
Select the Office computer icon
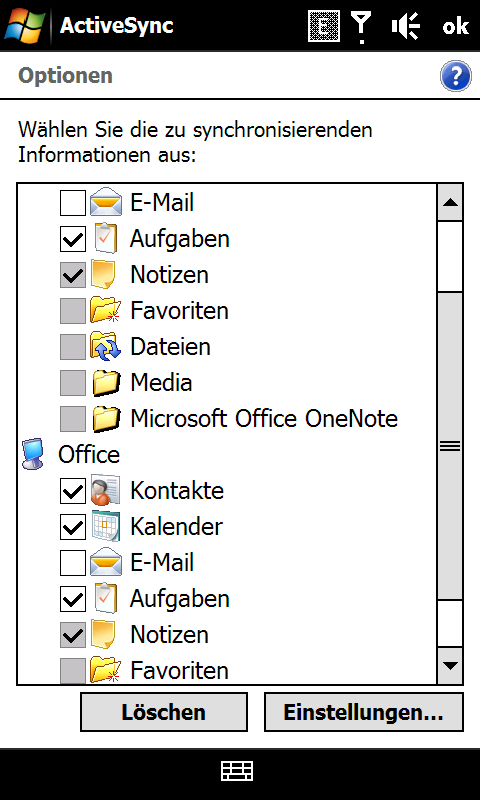pyautogui.click(x=33, y=454)
